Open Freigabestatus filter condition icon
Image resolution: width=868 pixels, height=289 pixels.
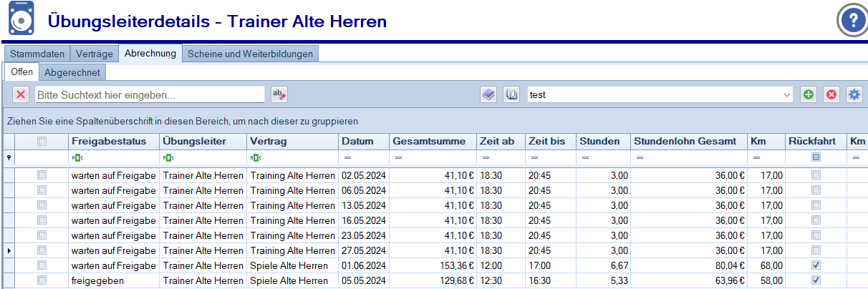[77, 157]
